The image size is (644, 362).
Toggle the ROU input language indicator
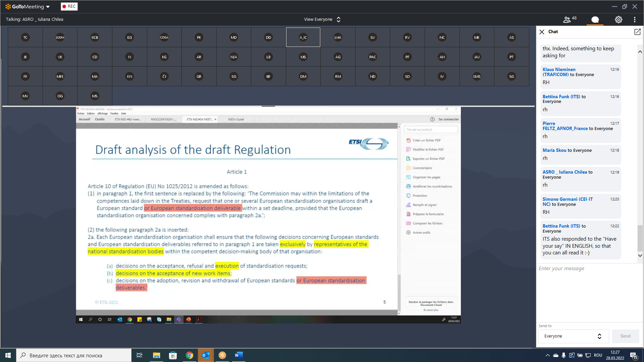598,355
